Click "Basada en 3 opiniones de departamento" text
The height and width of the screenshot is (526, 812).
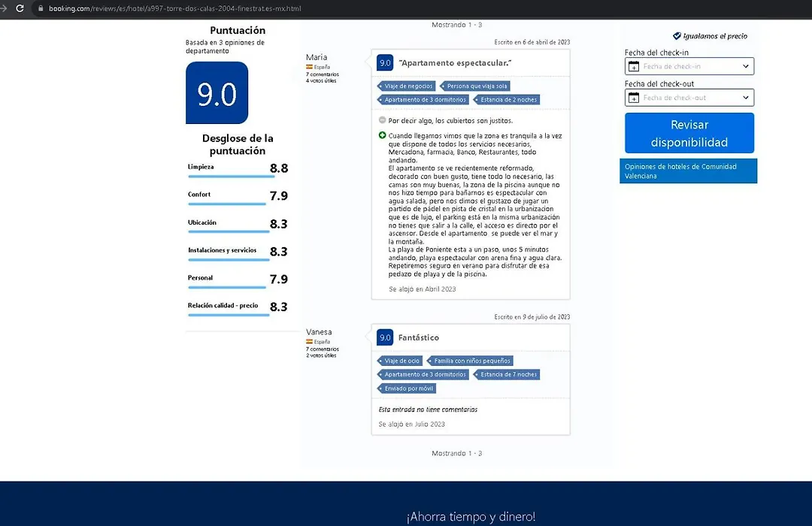226,47
